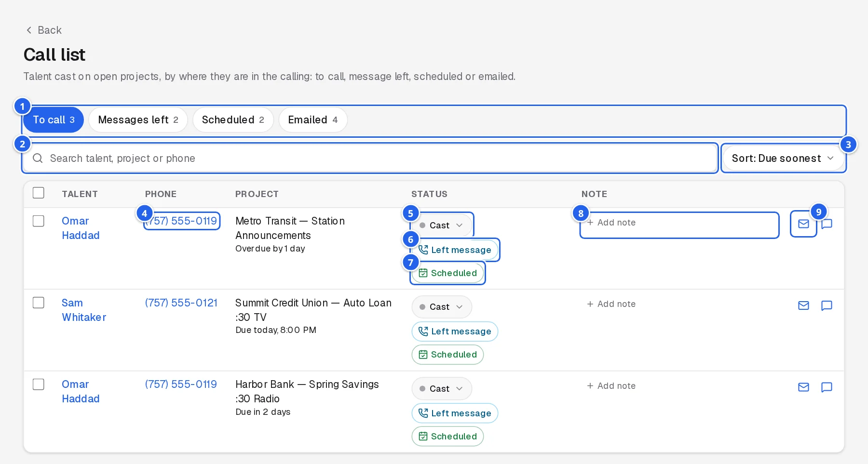Mark Sam Whitaker's row as Scheduled

click(x=448, y=355)
